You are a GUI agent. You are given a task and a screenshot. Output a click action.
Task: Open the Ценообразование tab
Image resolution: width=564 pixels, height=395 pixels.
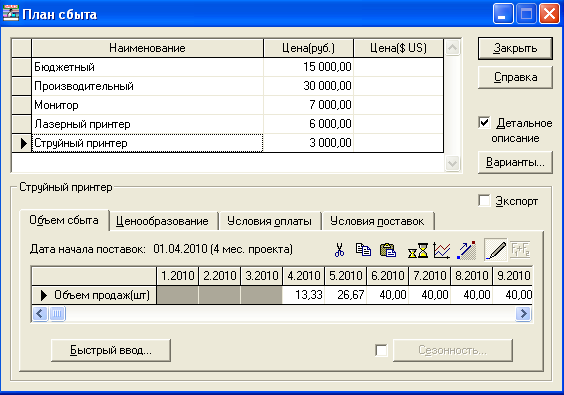[x=162, y=221]
